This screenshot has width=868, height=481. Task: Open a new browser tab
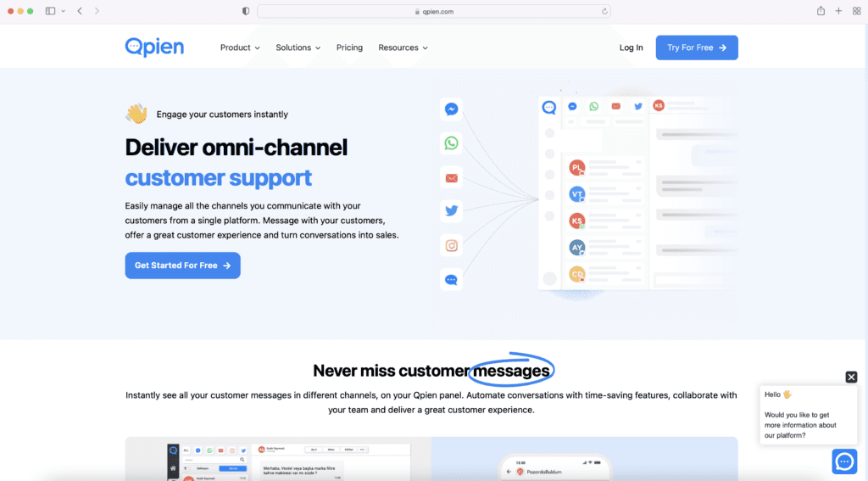[x=838, y=11]
